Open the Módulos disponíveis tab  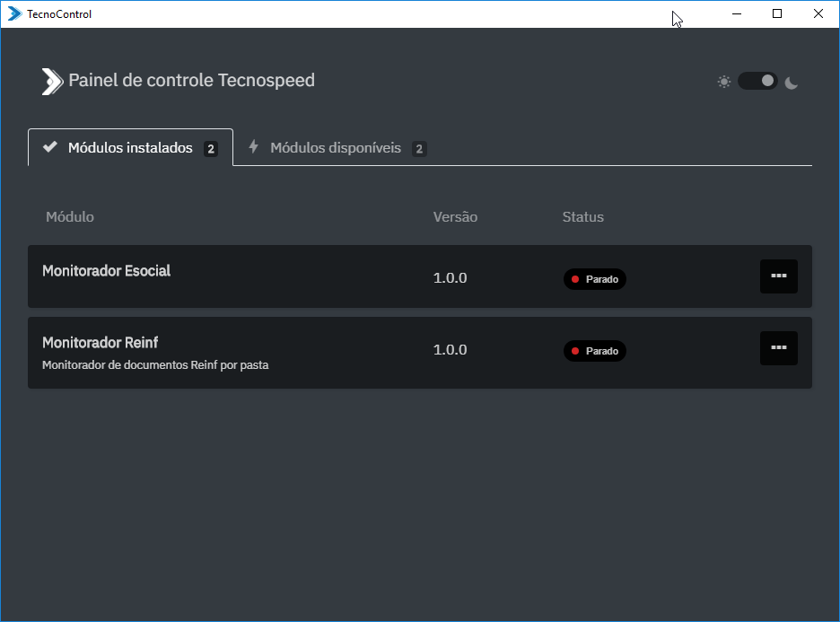[337, 147]
